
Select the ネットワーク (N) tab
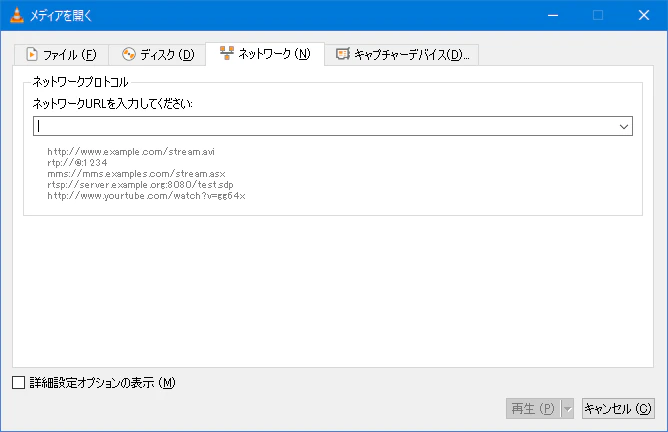coord(265,54)
